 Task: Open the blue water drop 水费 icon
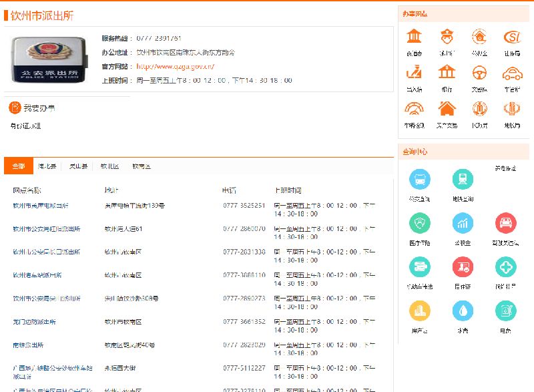(463, 311)
